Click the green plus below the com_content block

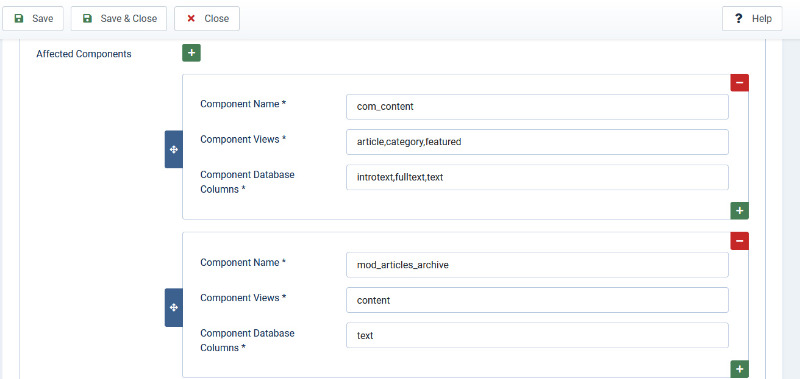pyautogui.click(x=739, y=211)
